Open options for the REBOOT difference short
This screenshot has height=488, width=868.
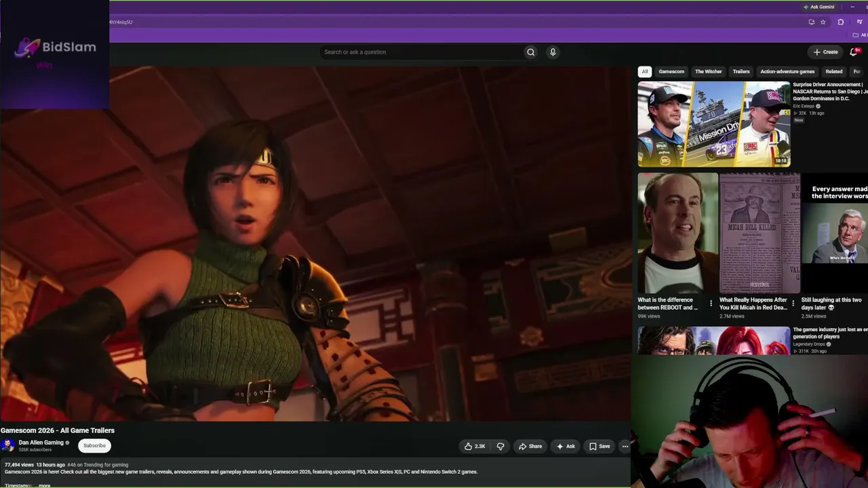[711, 303]
